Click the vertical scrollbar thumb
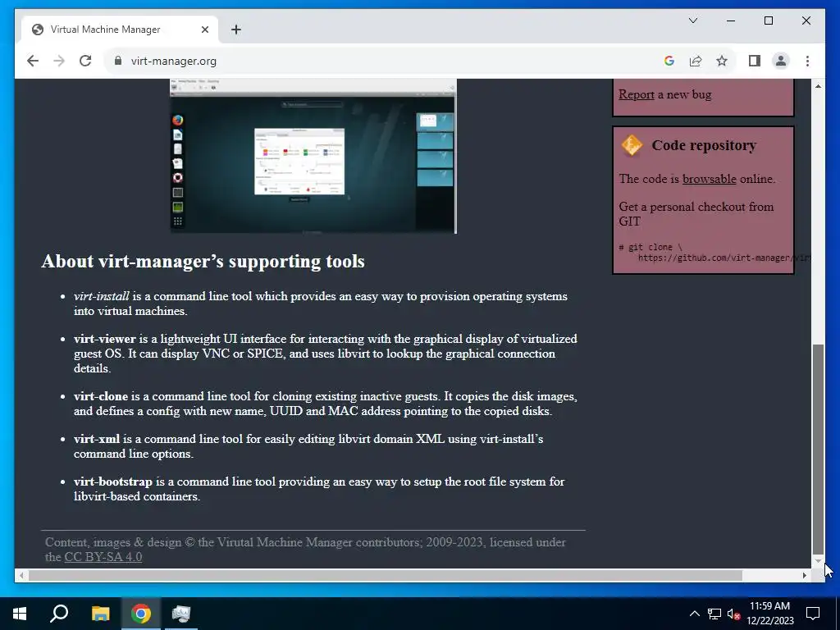Screen dimensions: 840x630 tap(818, 449)
